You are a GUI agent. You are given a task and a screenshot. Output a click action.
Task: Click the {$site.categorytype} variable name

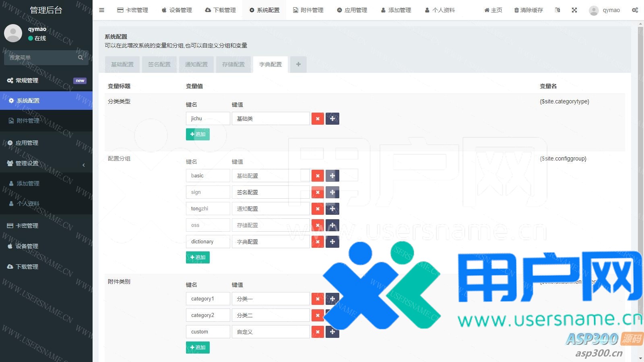[564, 101]
